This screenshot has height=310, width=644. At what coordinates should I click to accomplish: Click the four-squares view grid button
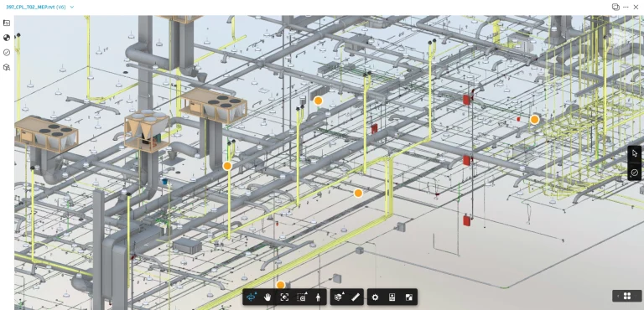click(627, 296)
